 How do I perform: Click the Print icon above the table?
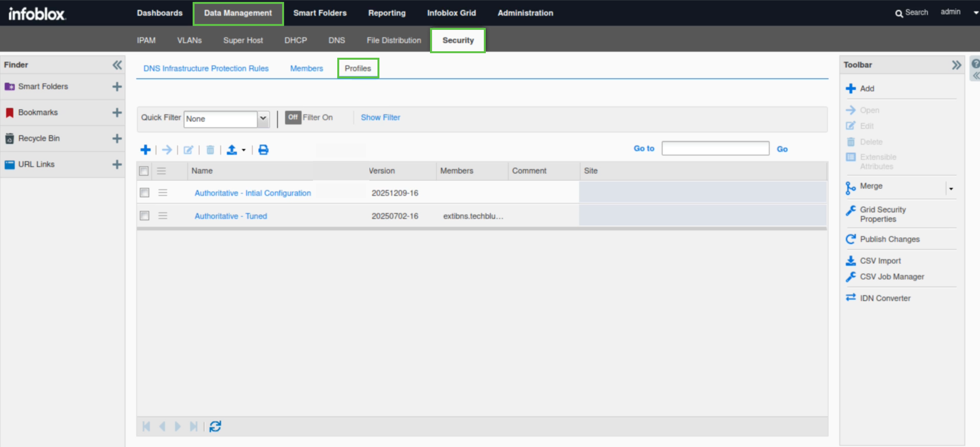(263, 150)
